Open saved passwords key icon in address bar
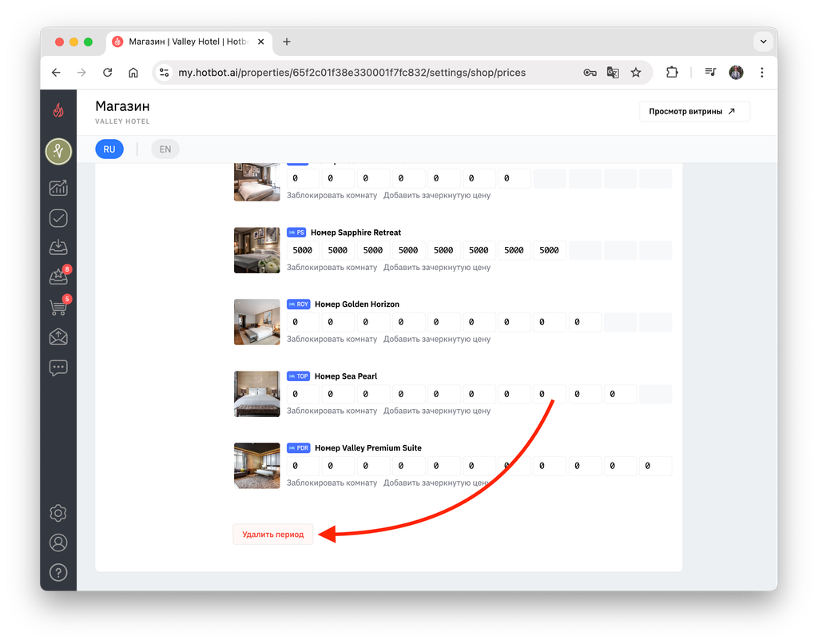 click(590, 73)
